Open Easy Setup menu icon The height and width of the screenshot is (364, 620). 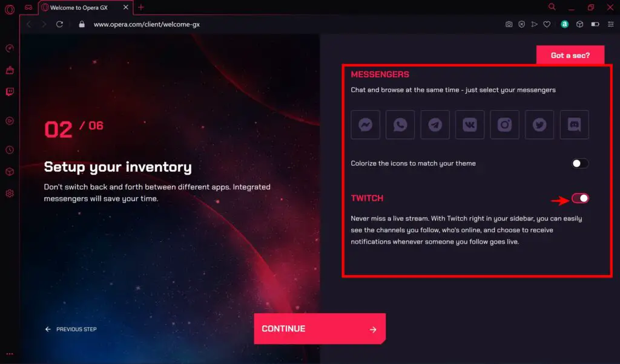[610, 24]
